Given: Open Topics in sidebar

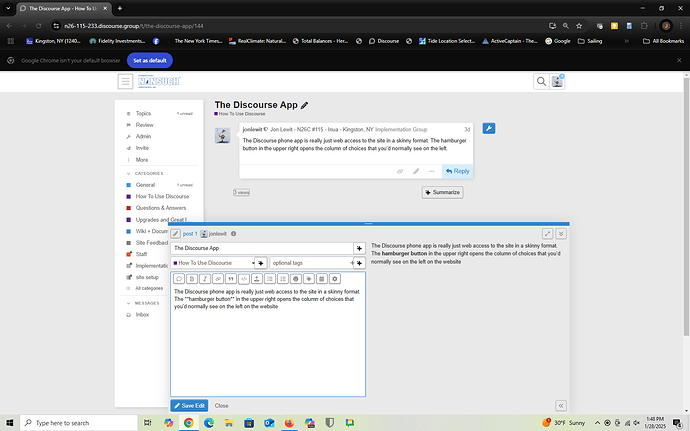Looking at the screenshot, I should (x=143, y=114).
